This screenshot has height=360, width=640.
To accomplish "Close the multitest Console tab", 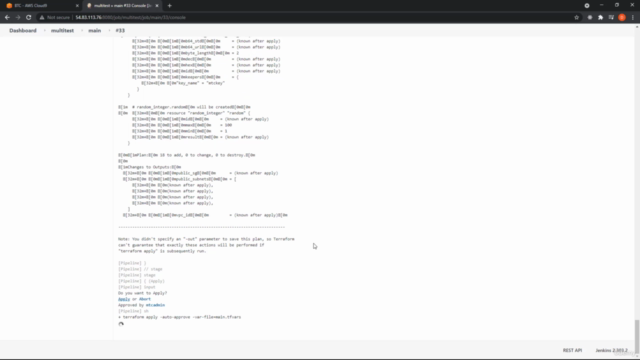I will 157,6.
